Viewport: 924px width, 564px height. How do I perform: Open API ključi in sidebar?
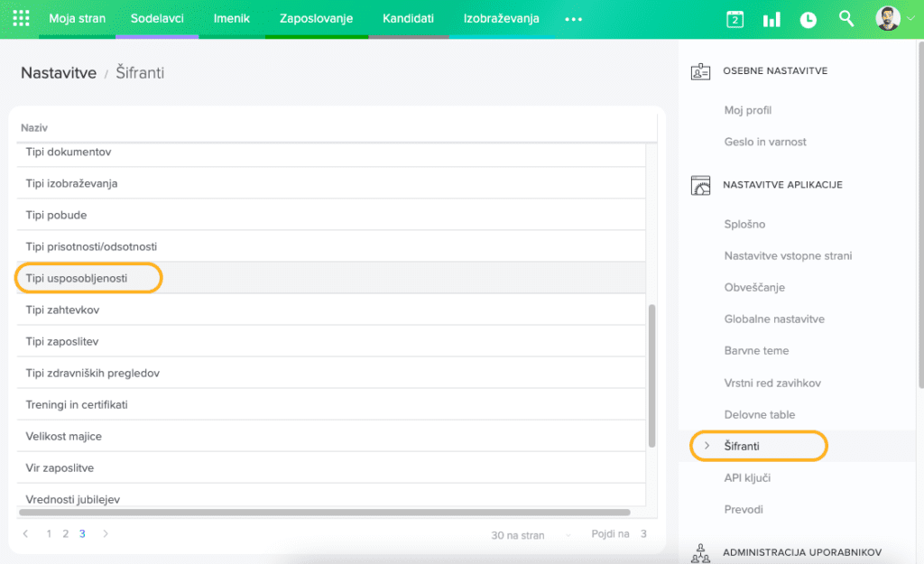(747, 477)
